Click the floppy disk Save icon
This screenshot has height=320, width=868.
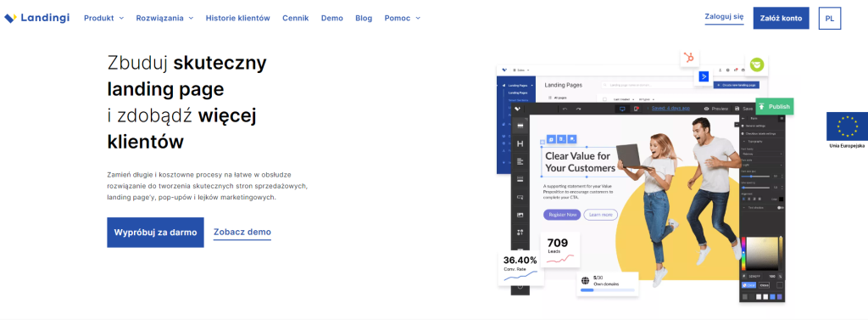point(737,109)
